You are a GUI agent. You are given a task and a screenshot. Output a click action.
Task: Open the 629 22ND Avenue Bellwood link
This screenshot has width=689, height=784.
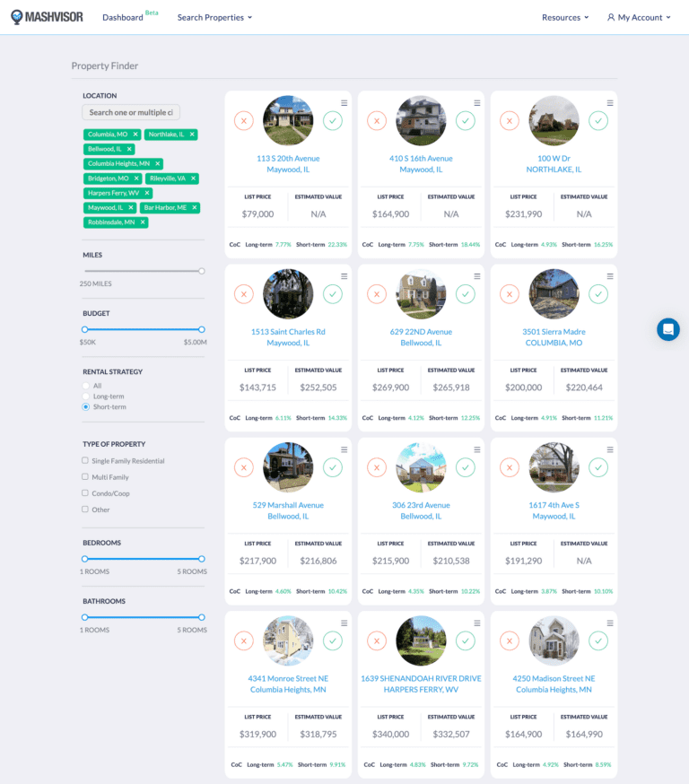(x=421, y=337)
